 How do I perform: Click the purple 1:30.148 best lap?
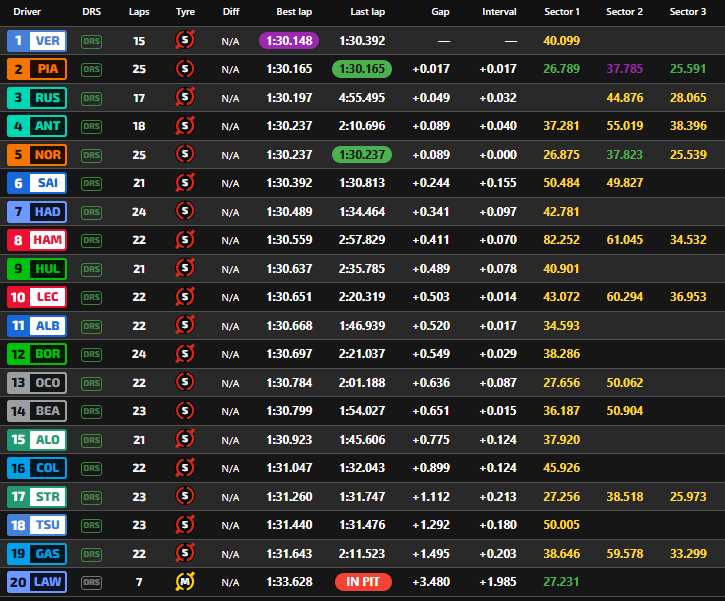289,41
